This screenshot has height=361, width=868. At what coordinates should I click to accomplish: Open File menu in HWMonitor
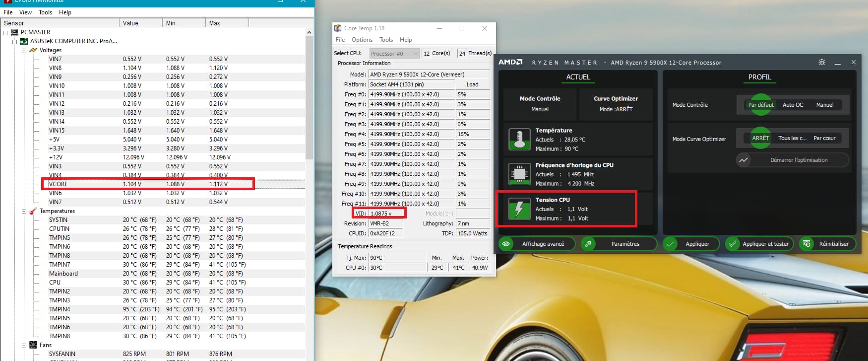coord(8,12)
